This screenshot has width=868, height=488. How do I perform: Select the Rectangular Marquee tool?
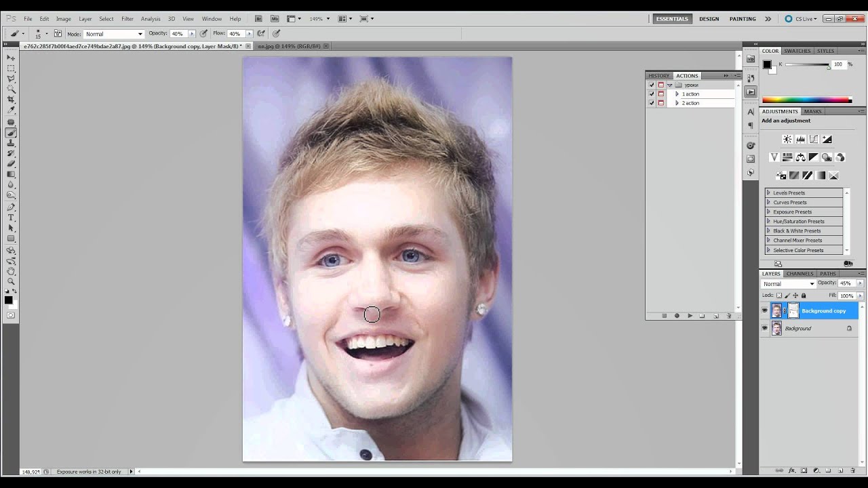[x=11, y=68]
